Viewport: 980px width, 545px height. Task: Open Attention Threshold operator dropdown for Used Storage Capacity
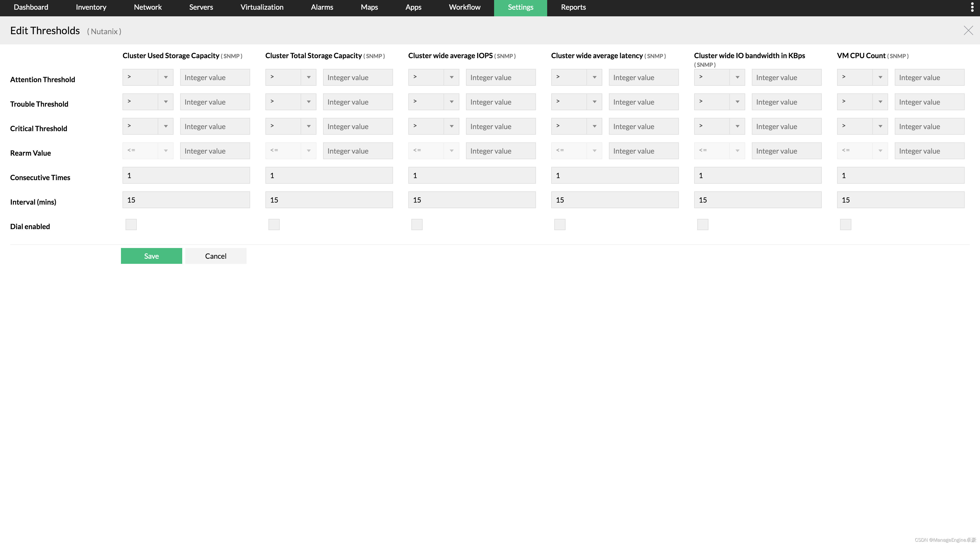click(x=148, y=77)
